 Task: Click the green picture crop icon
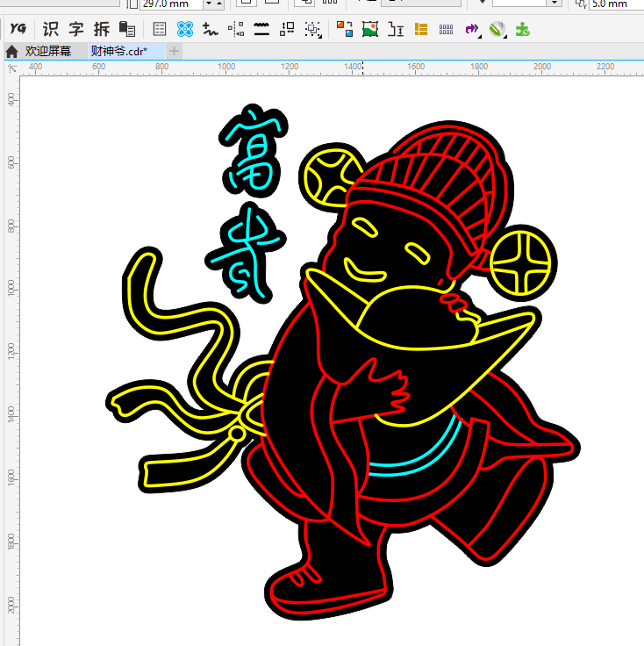(x=370, y=29)
